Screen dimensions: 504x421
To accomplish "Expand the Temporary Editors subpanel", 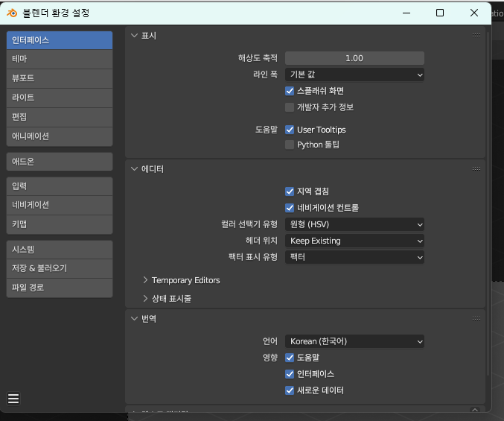I will click(x=145, y=280).
